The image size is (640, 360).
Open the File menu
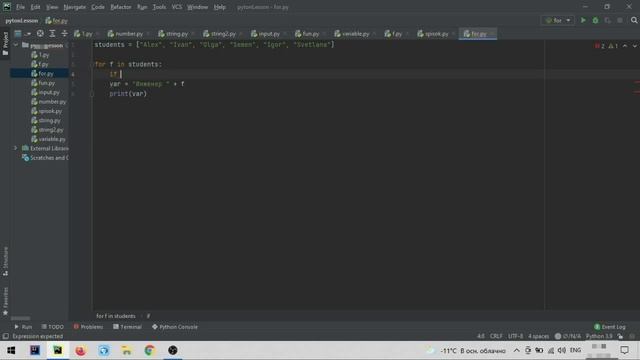(20, 7)
